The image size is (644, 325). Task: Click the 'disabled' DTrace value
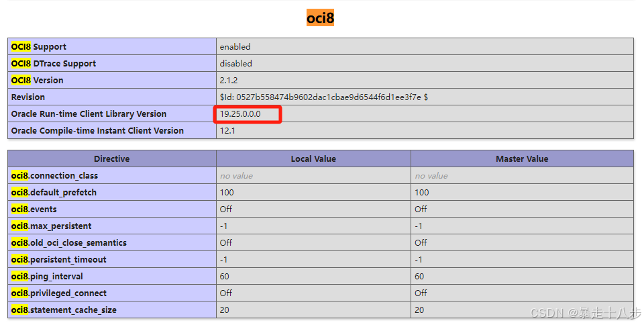click(235, 64)
